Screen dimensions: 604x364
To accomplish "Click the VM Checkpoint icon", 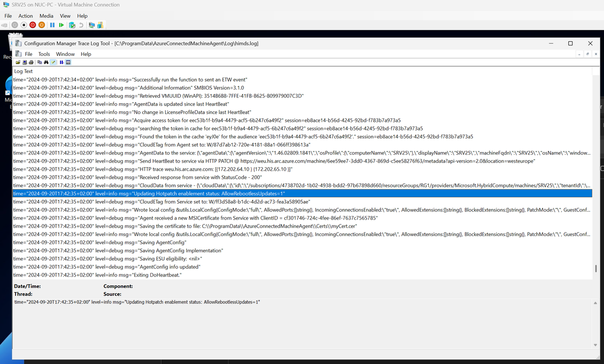I will (72, 25).
